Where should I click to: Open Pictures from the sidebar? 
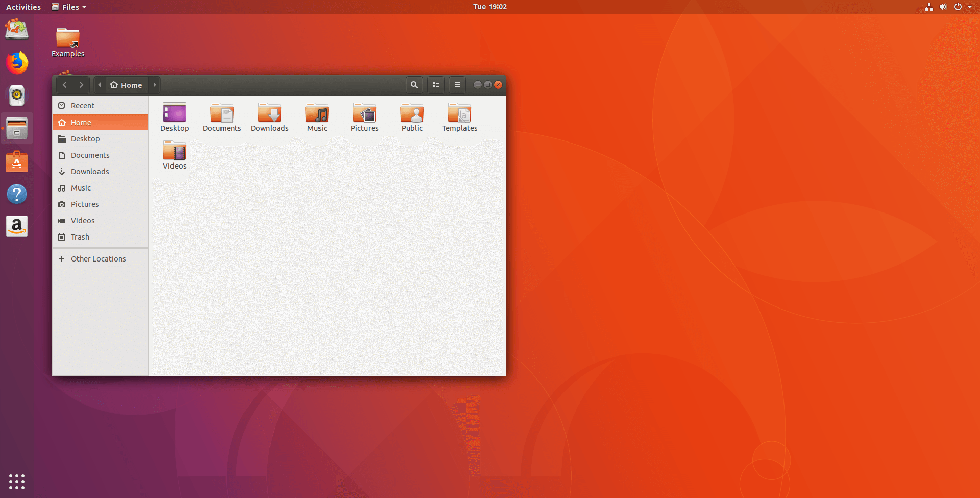tap(100, 204)
